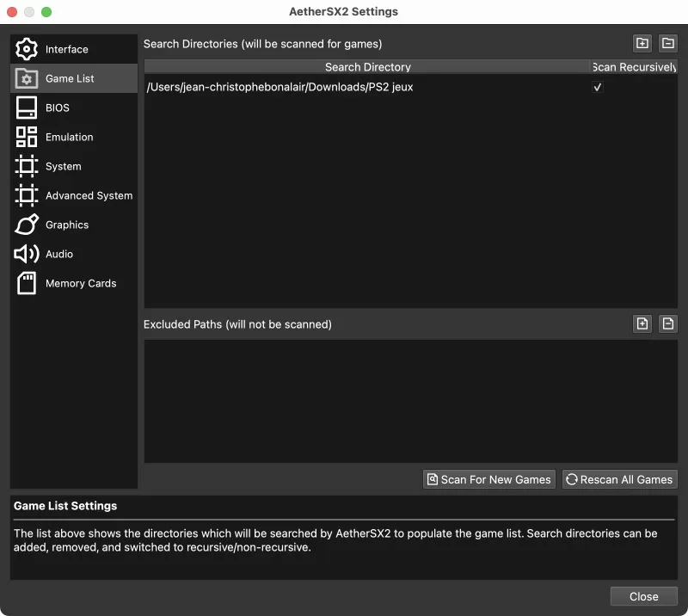Click the add search directory icon
The width and height of the screenshot is (688, 616).
coord(642,43)
